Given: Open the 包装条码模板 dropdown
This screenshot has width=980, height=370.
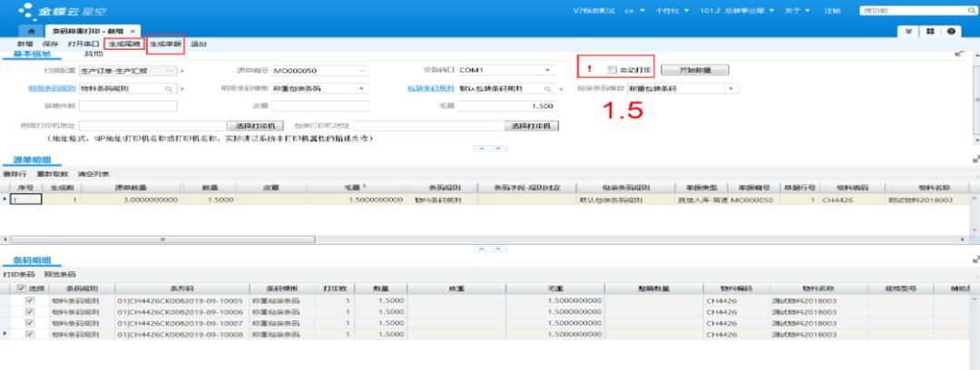Looking at the screenshot, I should 731,89.
